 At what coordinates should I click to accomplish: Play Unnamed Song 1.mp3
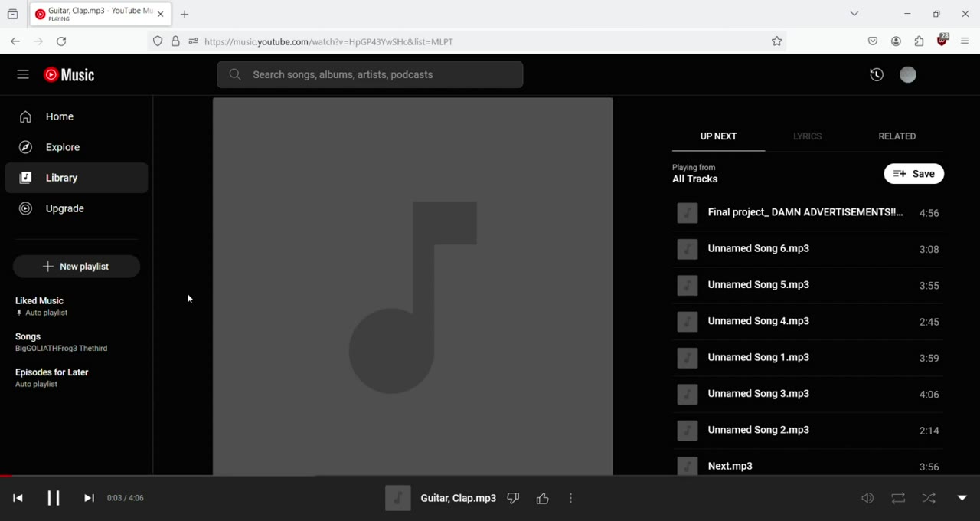(808, 358)
